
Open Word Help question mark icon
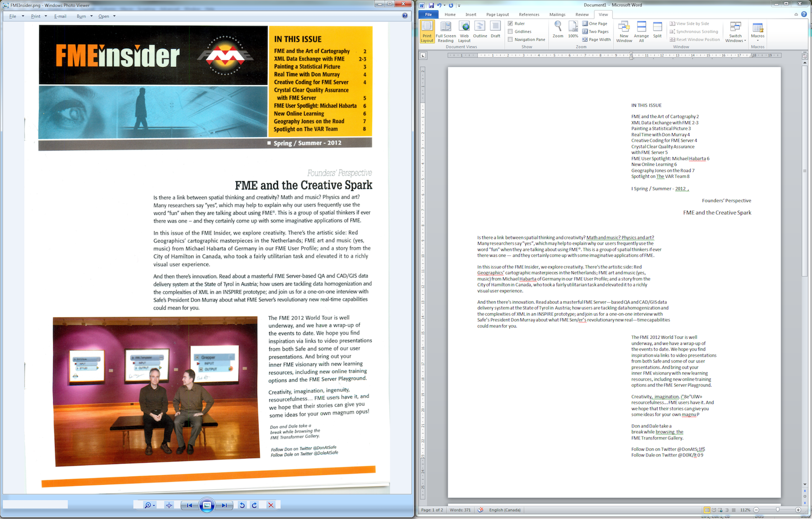[x=804, y=14]
